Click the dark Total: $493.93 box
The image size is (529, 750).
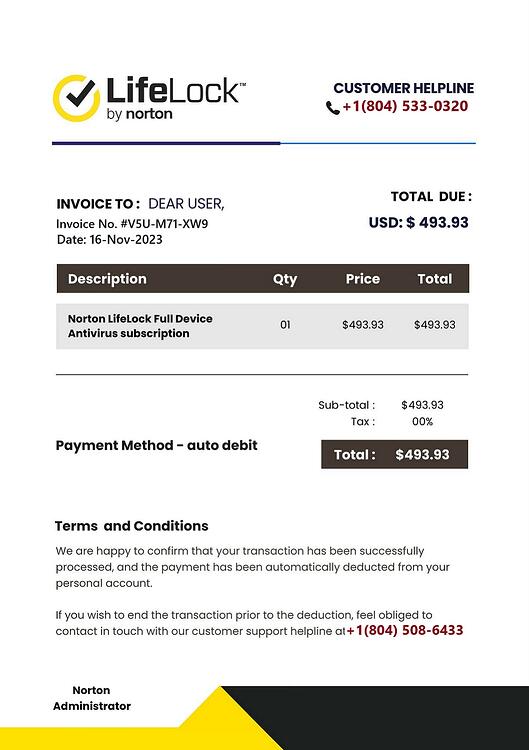click(395, 454)
